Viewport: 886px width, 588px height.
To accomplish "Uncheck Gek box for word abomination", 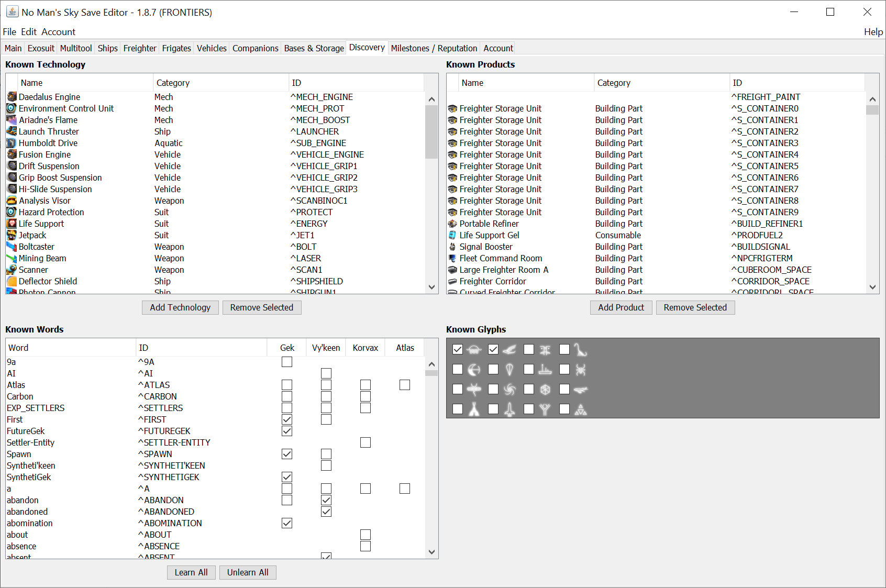I will click(287, 523).
